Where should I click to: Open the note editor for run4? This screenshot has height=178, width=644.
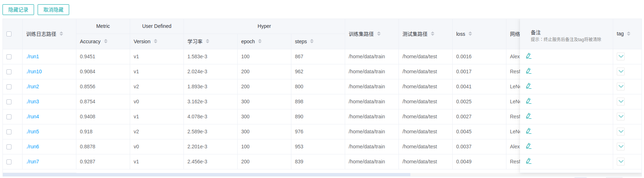click(528, 116)
